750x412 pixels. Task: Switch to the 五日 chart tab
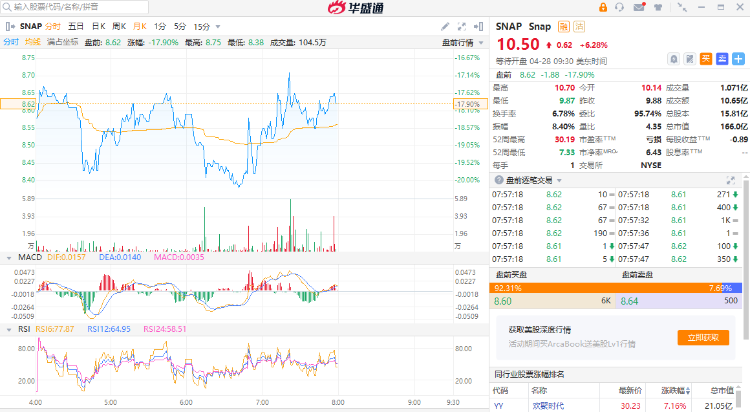click(76, 26)
